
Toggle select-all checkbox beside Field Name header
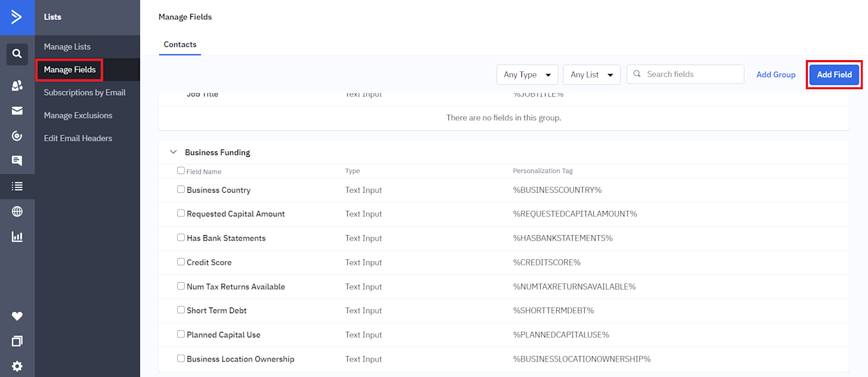click(x=181, y=171)
